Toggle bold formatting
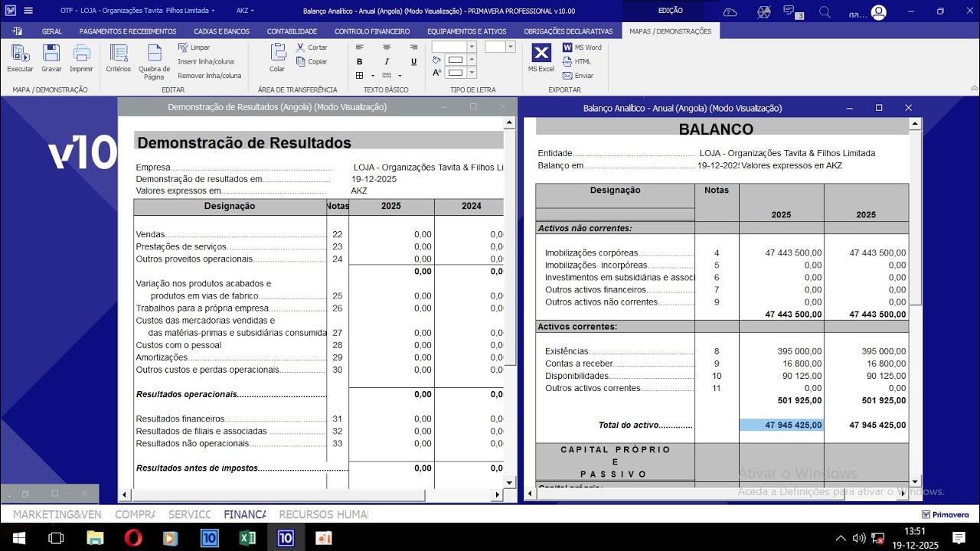 [360, 62]
